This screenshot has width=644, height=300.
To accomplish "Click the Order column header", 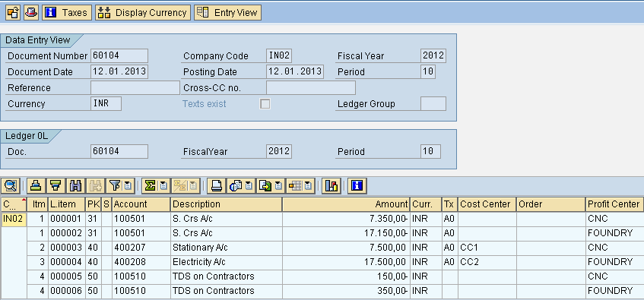I will click(x=550, y=204).
